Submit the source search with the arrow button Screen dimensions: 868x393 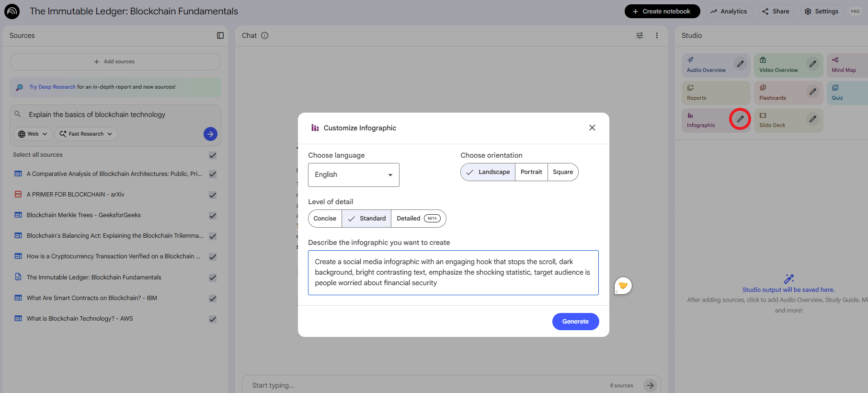(x=210, y=134)
